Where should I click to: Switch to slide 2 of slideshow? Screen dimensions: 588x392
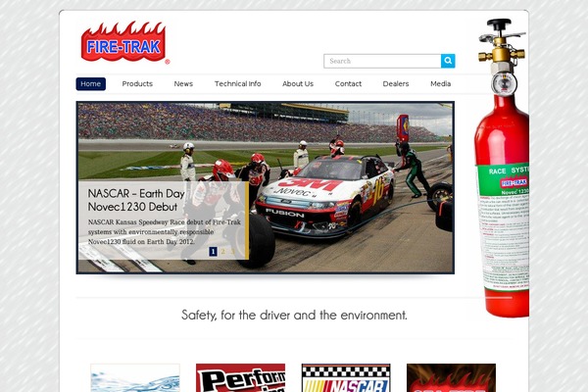pyautogui.click(x=222, y=251)
